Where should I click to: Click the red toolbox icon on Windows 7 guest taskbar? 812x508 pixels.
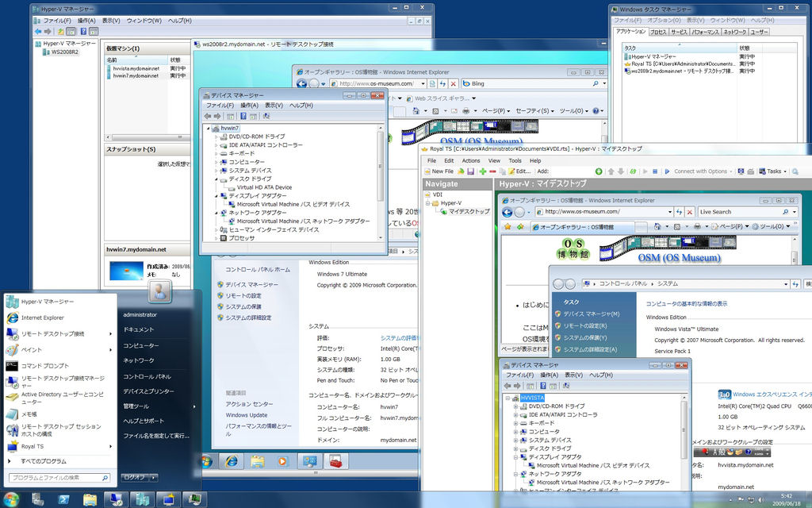[x=335, y=461]
